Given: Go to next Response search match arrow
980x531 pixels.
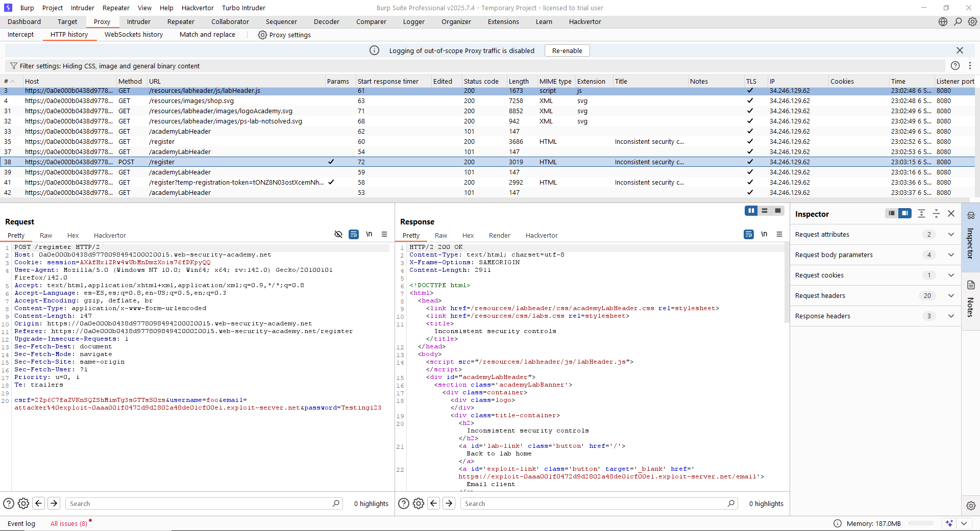Looking at the screenshot, I should click(x=449, y=503).
